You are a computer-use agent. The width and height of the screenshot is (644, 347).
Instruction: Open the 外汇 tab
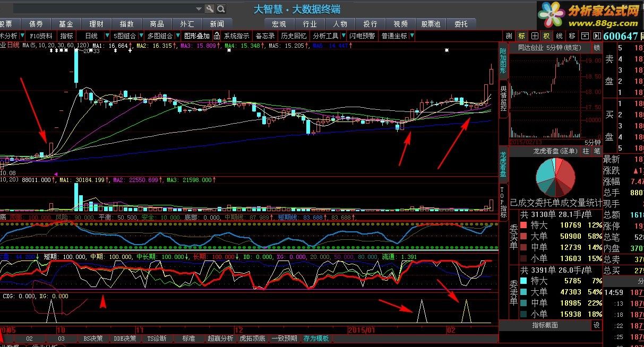tap(187, 24)
